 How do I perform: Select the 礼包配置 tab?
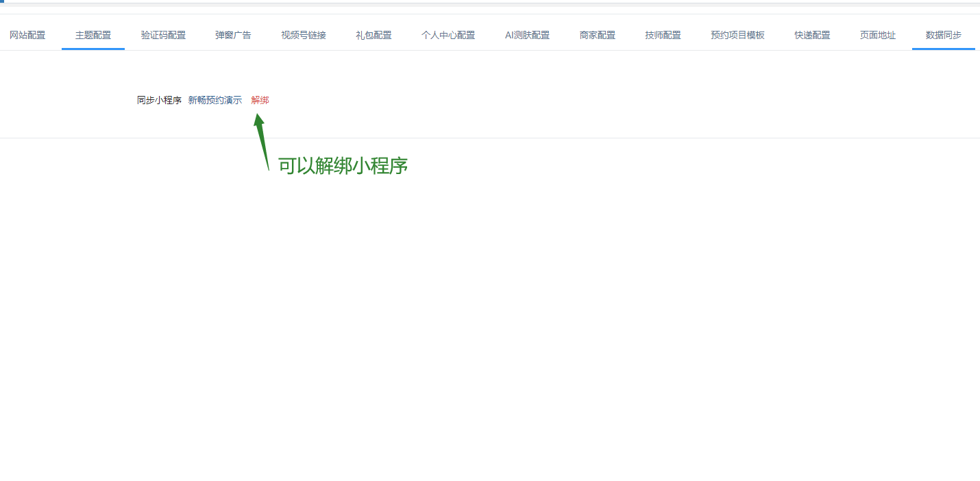[373, 35]
